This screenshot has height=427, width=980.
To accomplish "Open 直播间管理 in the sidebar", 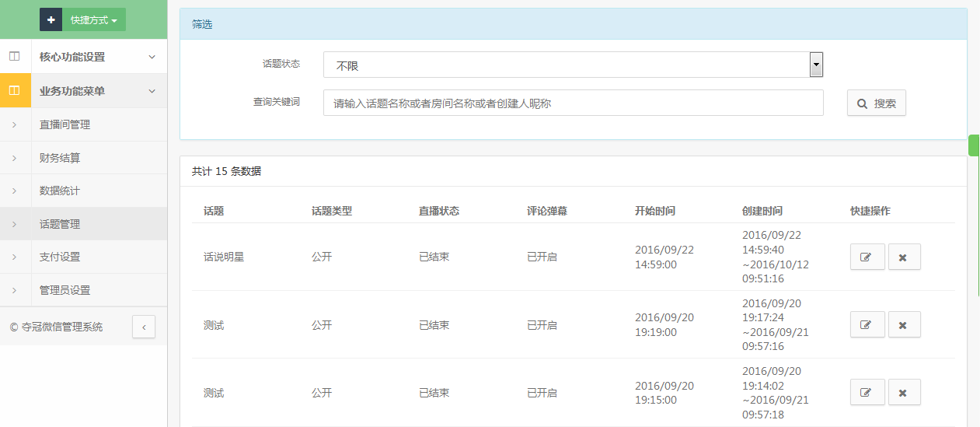I will pyautogui.click(x=83, y=124).
